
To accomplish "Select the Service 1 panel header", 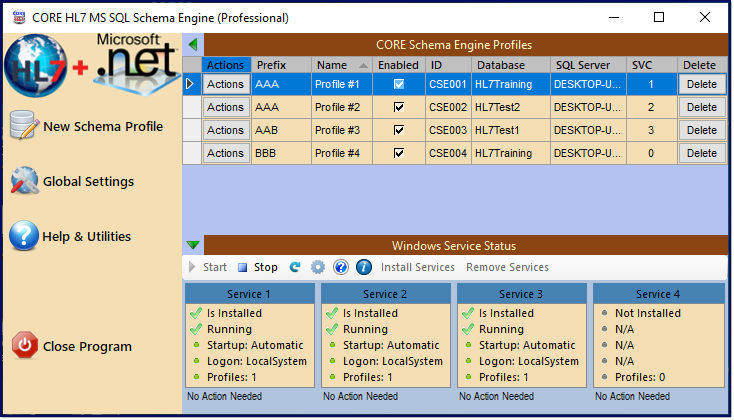I will coord(250,294).
